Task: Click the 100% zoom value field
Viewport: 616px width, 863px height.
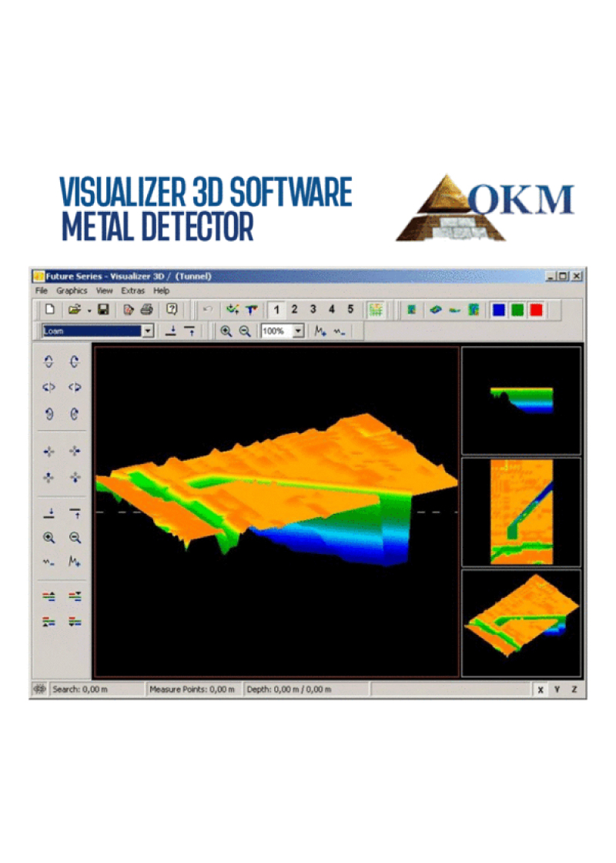Action: click(x=276, y=331)
